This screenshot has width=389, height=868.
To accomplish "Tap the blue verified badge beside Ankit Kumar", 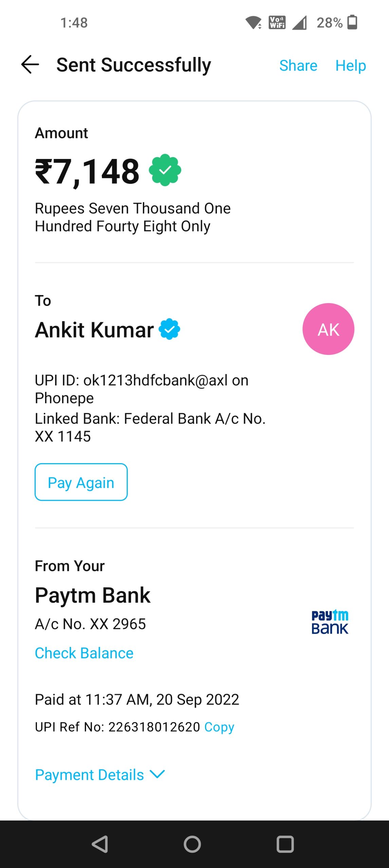I will [169, 329].
